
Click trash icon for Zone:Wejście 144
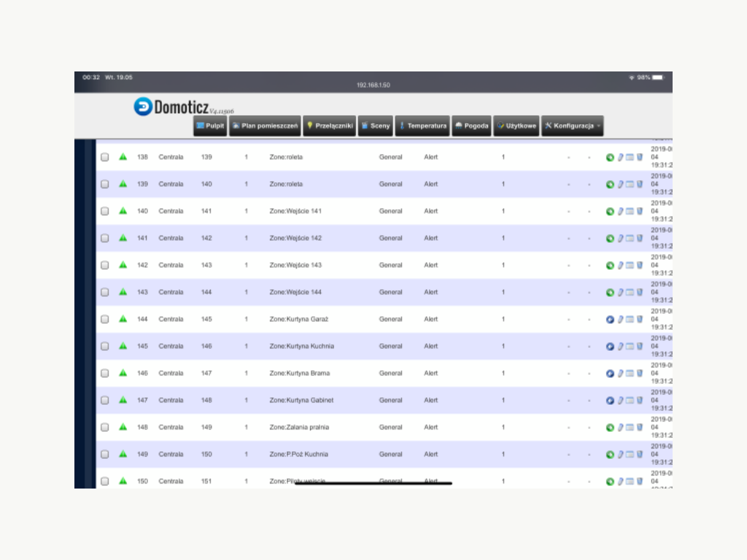click(x=640, y=292)
